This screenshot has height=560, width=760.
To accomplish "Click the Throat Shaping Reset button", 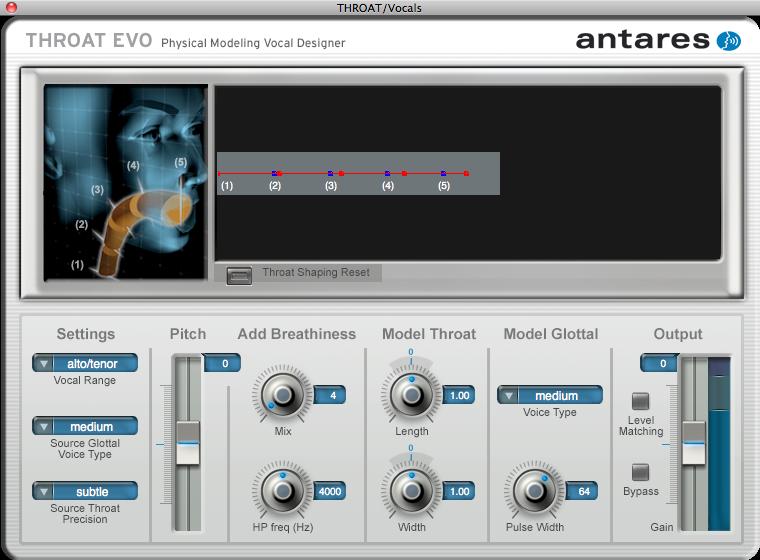I will (239, 275).
